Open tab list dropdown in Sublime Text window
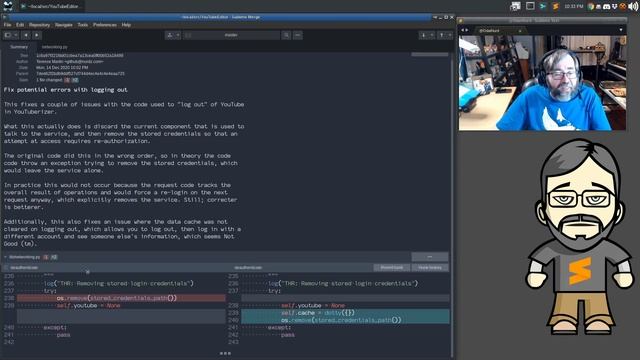 coord(621,30)
